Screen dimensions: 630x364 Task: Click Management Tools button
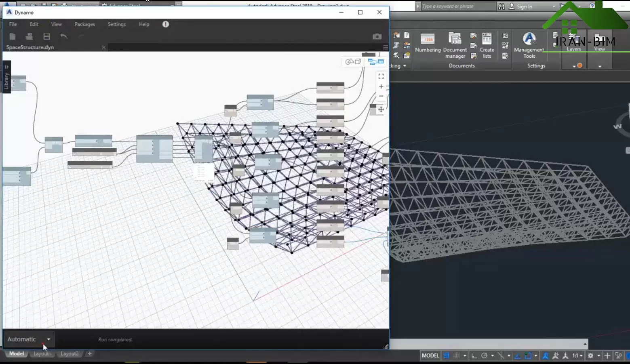coord(529,45)
